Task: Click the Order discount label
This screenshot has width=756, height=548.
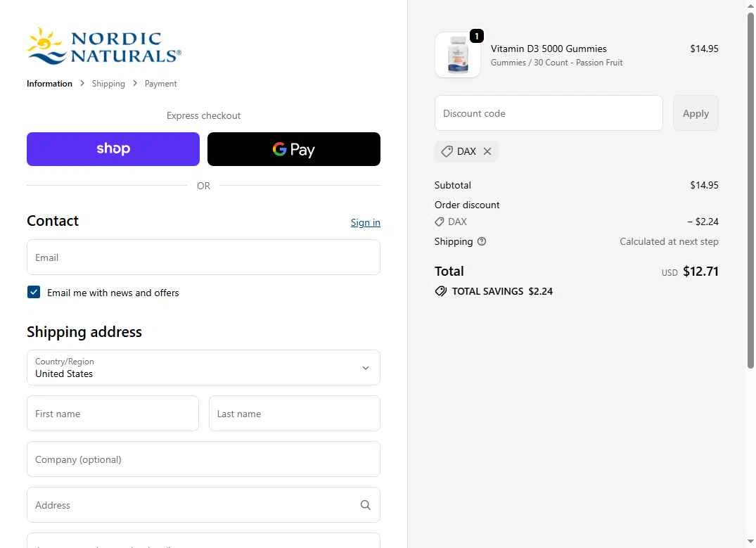Action: click(467, 205)
